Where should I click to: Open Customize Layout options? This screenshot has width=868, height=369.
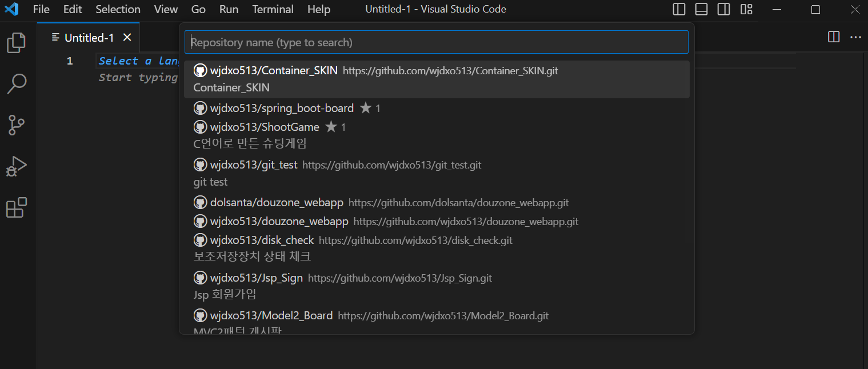(746, 9)
